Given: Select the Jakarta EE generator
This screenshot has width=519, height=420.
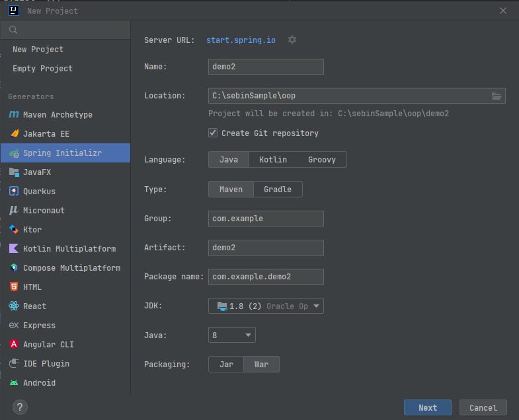Looking at the screenshot, I should coord(65,134).
